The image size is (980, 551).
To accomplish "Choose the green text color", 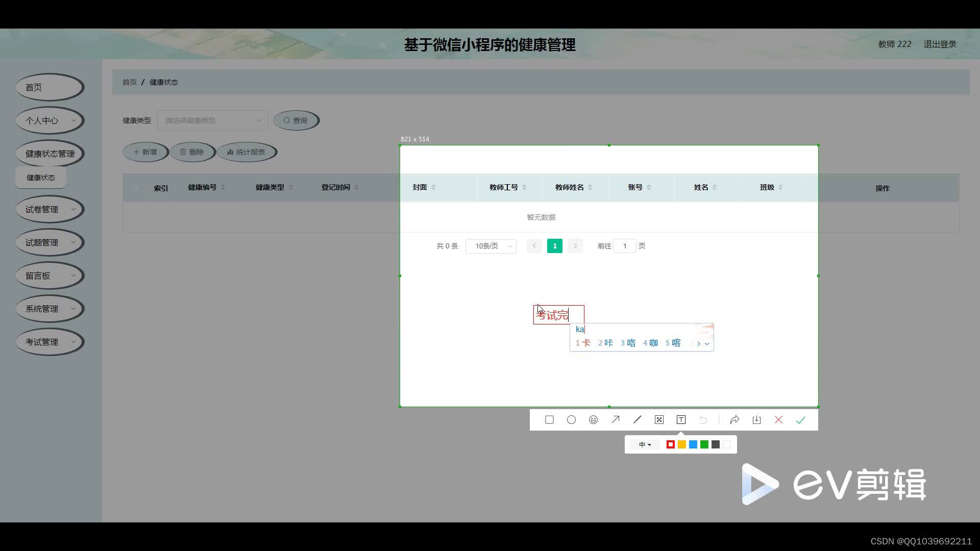I will 704,445.
